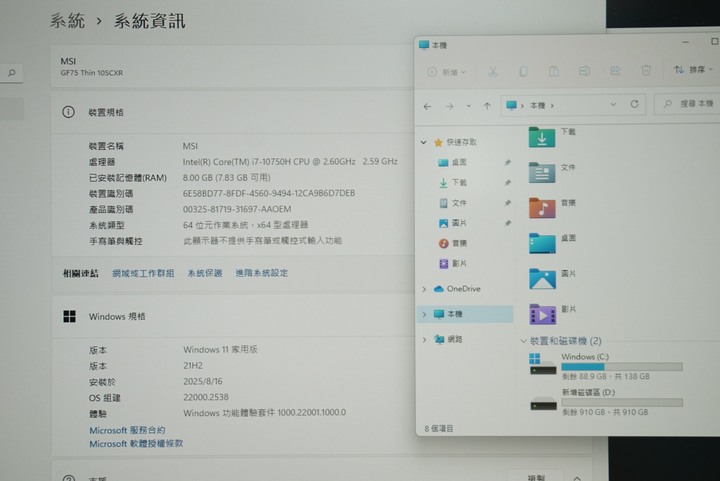Viewport: 720px width, 481px height.
Task: Click the D: drive storage usage bar
Action: [x=622, y=403]
